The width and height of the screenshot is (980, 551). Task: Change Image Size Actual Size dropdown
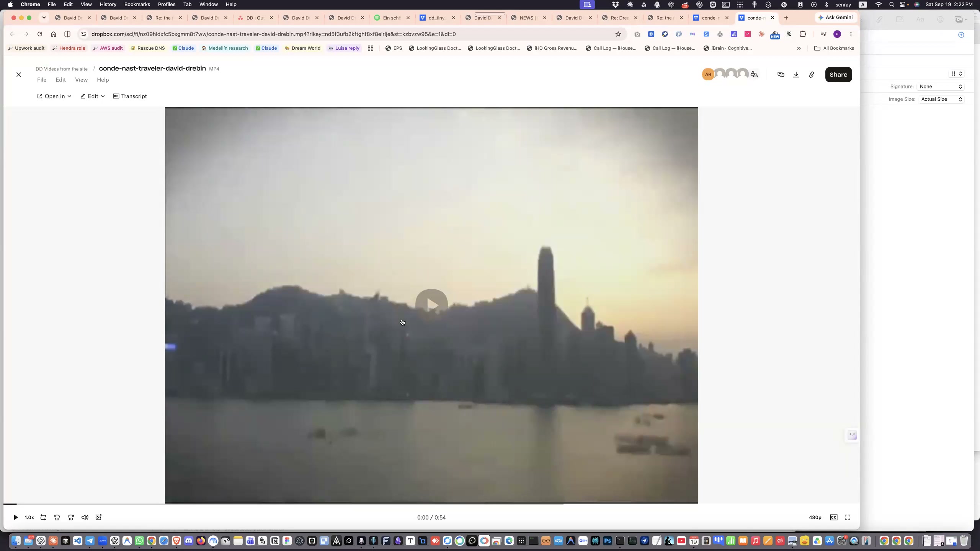pos(941,99)
